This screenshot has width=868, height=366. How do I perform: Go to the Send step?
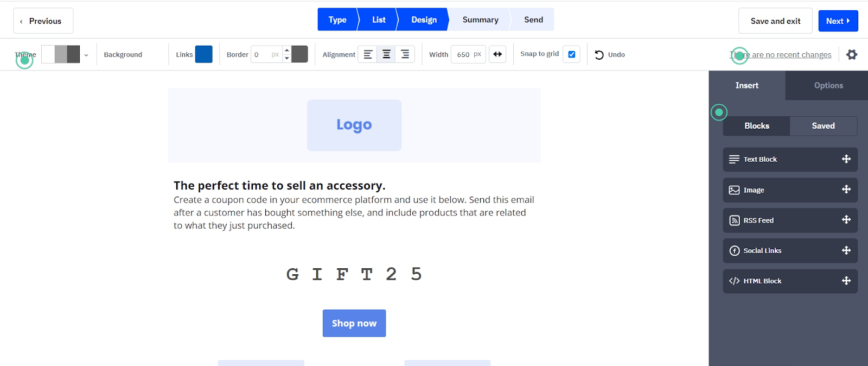tap(533, 20)
